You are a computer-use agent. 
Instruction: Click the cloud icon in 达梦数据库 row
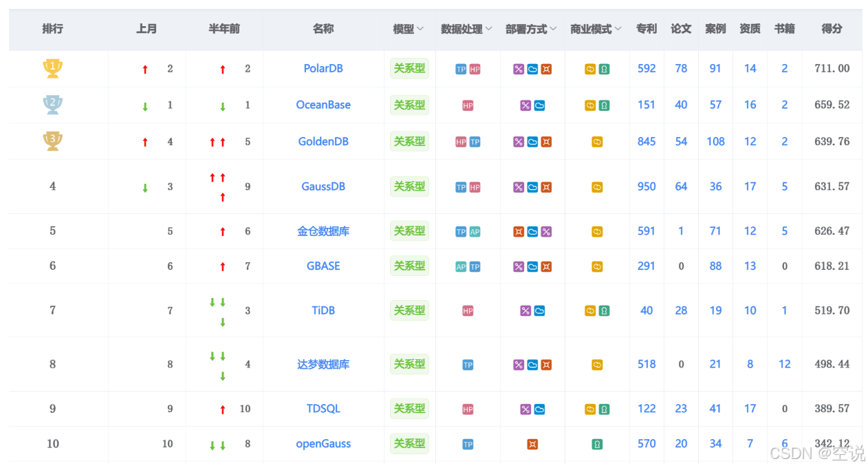532,365
